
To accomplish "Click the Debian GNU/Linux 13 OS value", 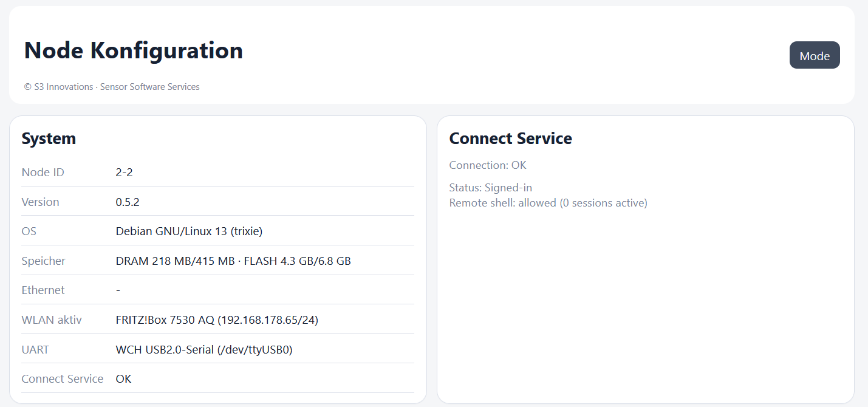I will (189, 231).
